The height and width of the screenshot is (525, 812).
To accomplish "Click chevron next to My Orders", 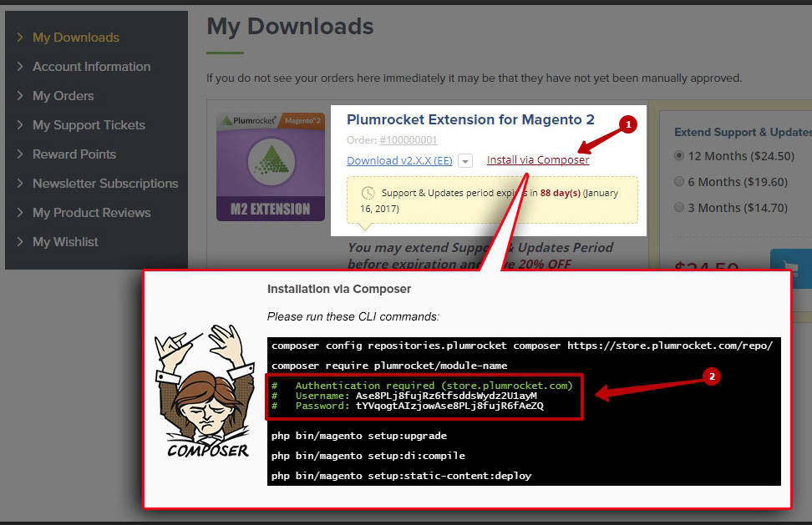I will pyautogui.click(x=20, y=95).
